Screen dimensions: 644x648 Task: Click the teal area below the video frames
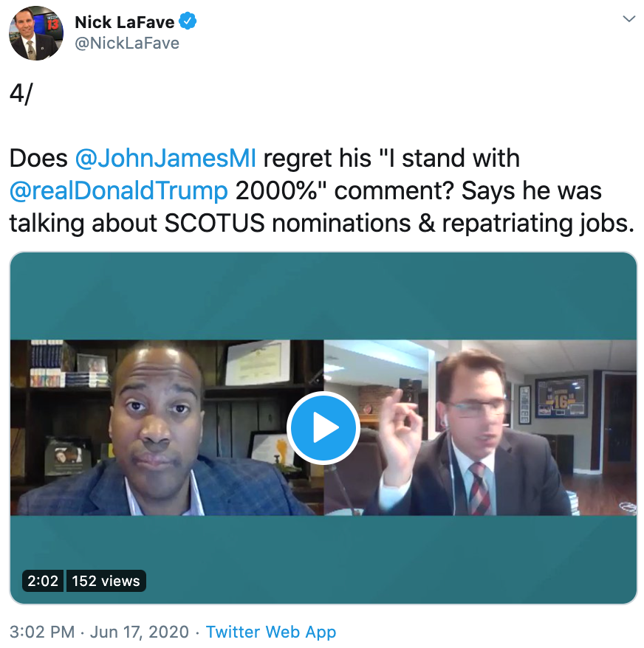pos(323,559)
